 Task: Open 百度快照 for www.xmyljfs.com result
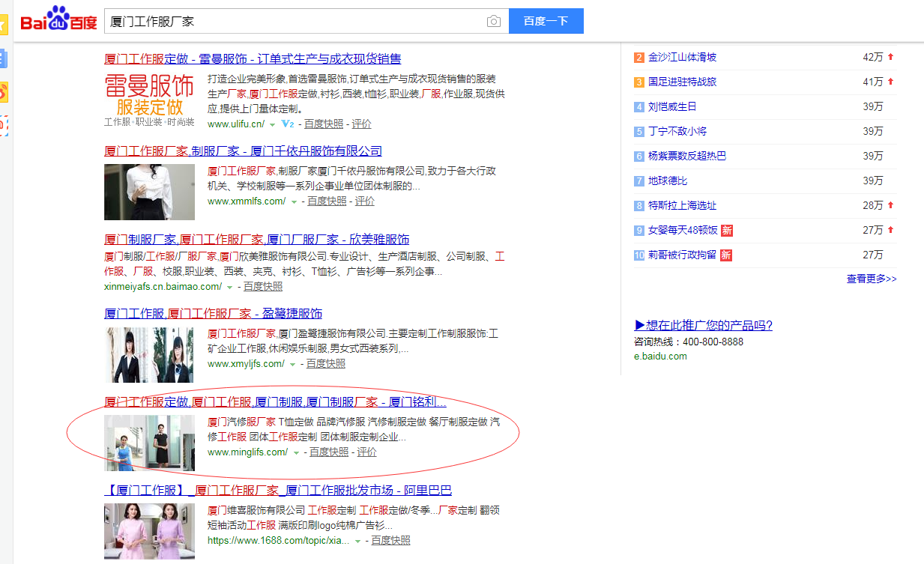[x=325, y=364]
